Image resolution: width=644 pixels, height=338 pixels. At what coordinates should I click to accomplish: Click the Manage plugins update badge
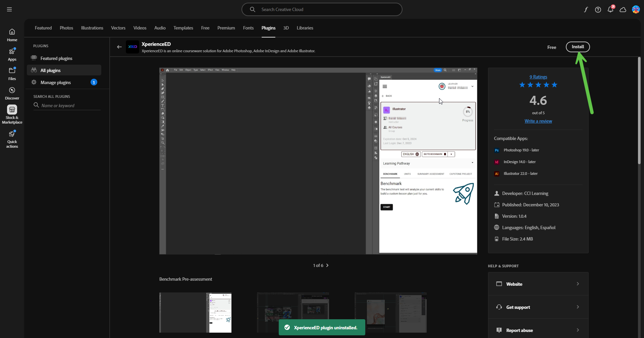94,82
